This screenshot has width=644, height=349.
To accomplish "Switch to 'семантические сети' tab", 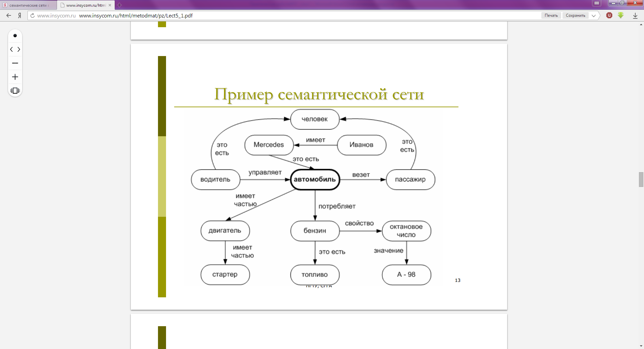I will click(28, 5).
